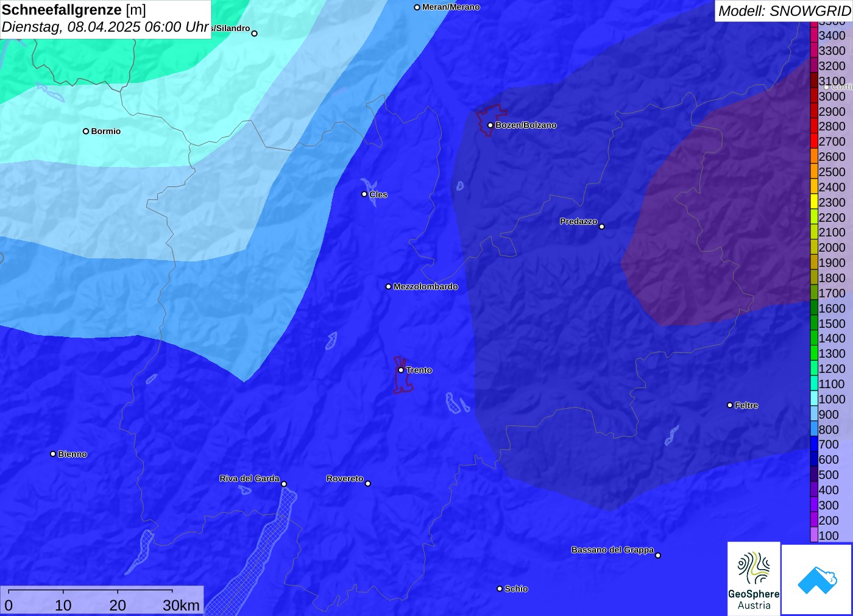
Task: Click the Cles town marker dot
Action: (x=364, y=194)
